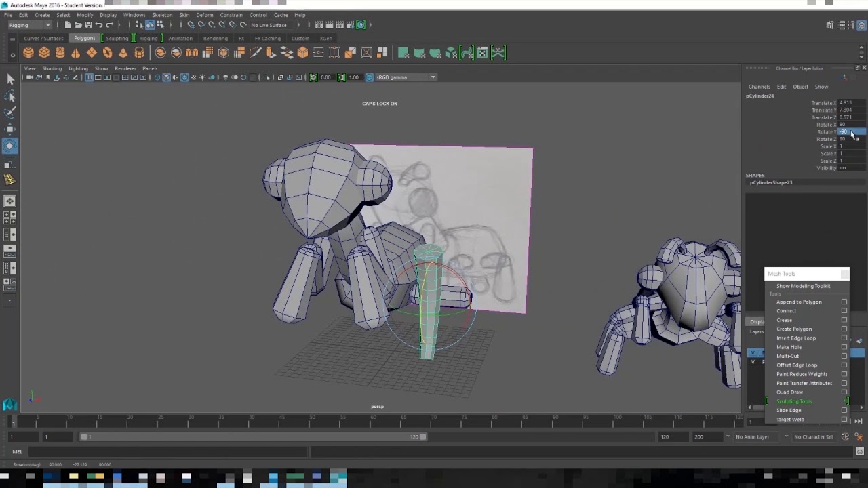This screenshot has width=868, height=488.
Task: Open the Channels menu in Channel Box
Action: point(759,87)
